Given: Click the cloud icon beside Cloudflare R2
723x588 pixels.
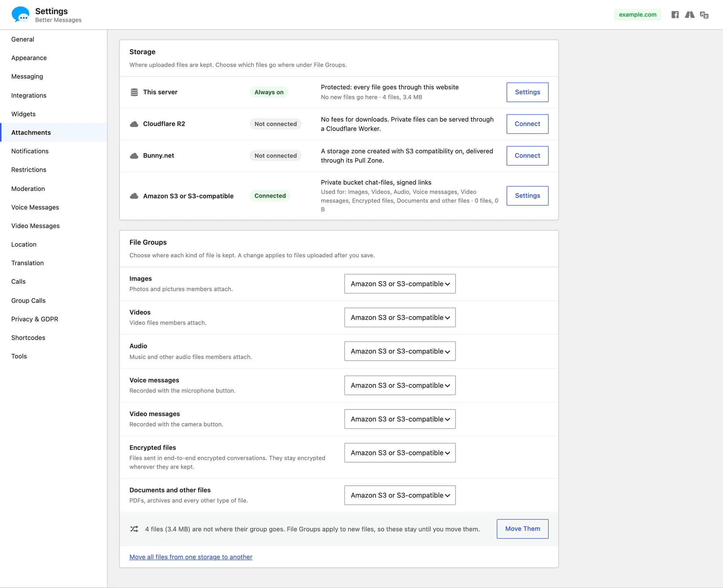Looking at the screenshot, I should pyautogui.click(x=134, y=124).
